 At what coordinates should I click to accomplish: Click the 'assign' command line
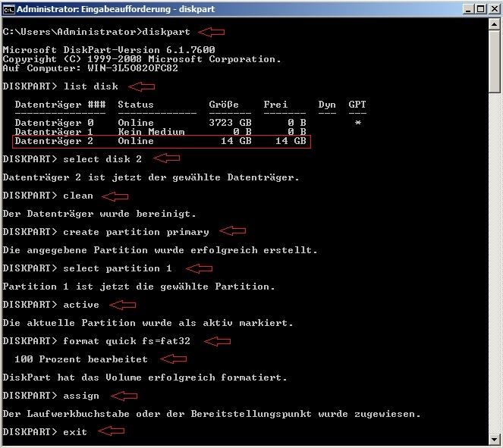pyautogui.click(x=51, y=396)
